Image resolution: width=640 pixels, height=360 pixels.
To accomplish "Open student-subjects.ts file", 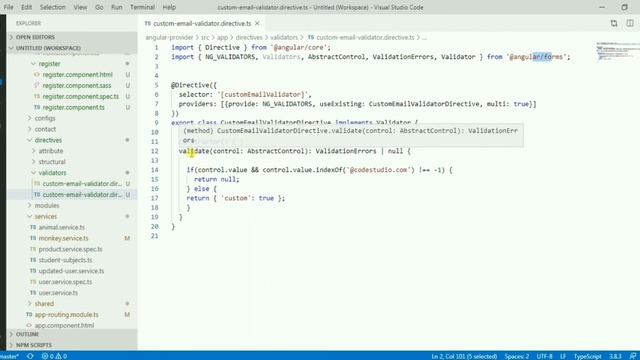I will [65, 260].
